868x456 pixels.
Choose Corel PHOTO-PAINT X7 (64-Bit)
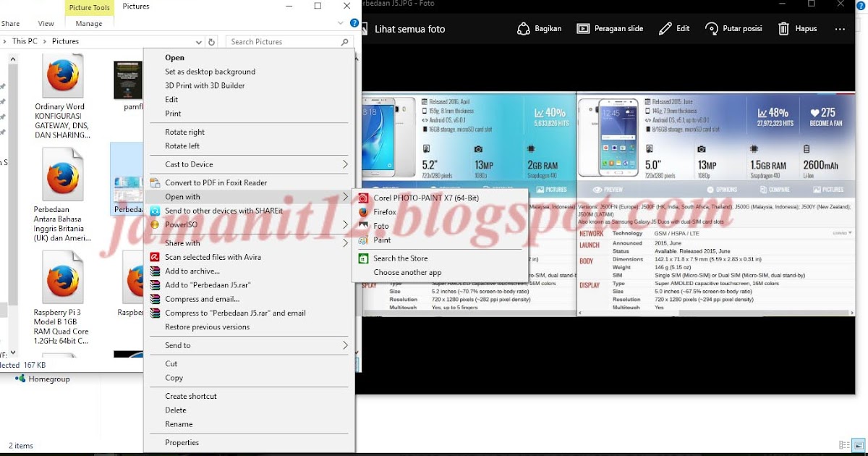click(x=426, y=198)
